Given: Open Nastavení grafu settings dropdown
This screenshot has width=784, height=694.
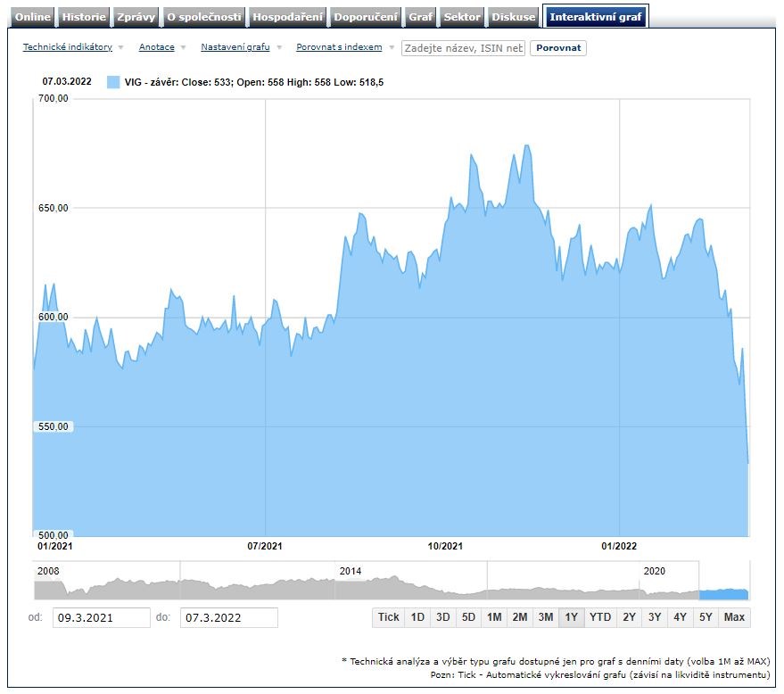Looking at the screenshot, I should point(235,47).
